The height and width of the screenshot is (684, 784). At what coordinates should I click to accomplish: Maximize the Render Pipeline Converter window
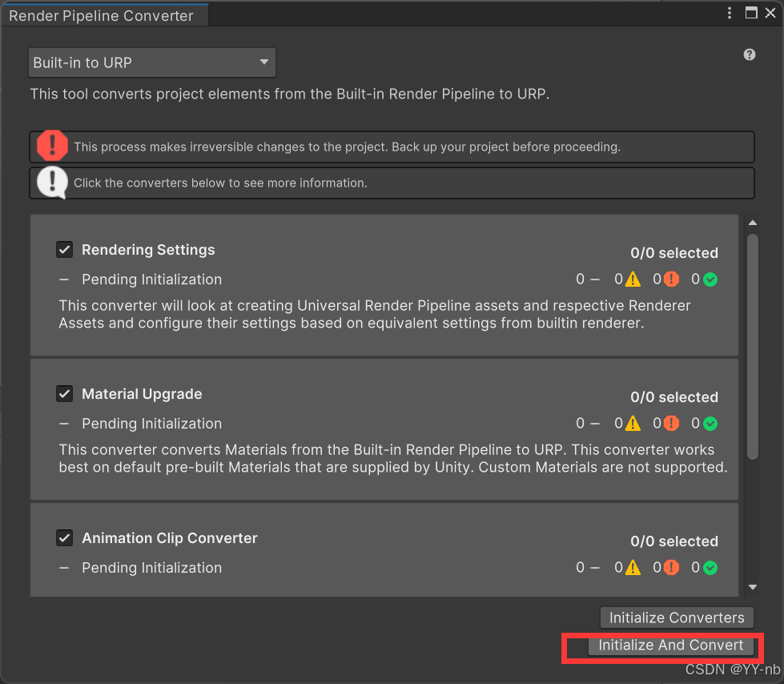751,13
